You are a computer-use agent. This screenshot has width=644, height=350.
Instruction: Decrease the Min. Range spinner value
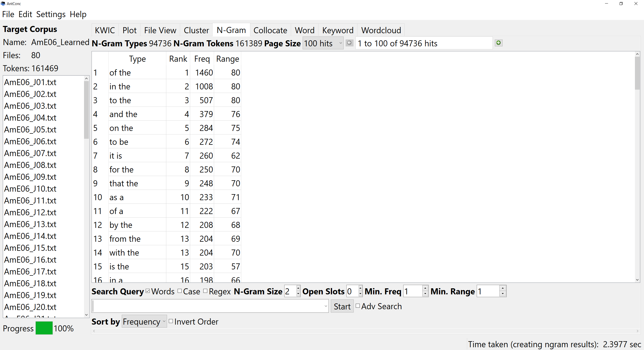point(502,294)
